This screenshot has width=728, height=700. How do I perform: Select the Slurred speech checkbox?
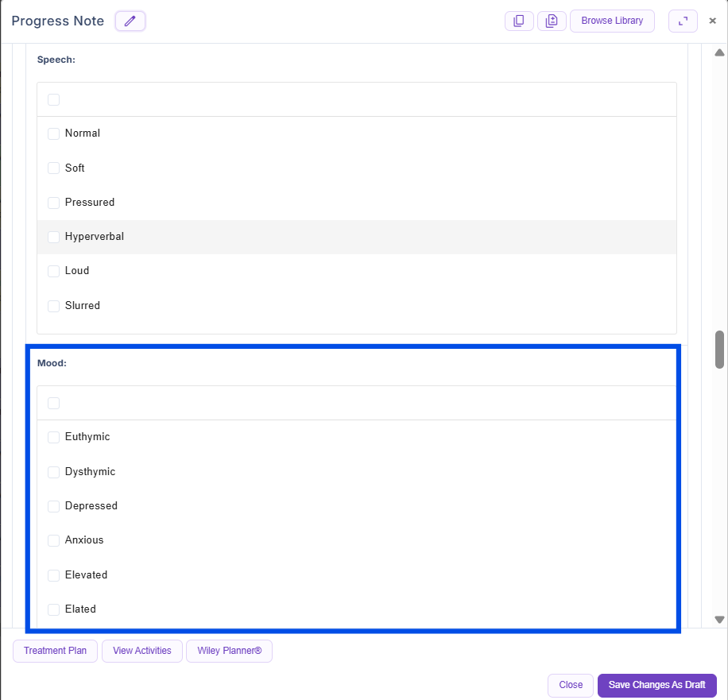pyautogui.click(x=54, y=306)
